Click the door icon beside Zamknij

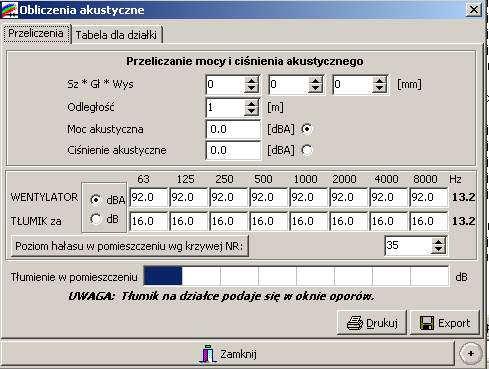(208, 354)
